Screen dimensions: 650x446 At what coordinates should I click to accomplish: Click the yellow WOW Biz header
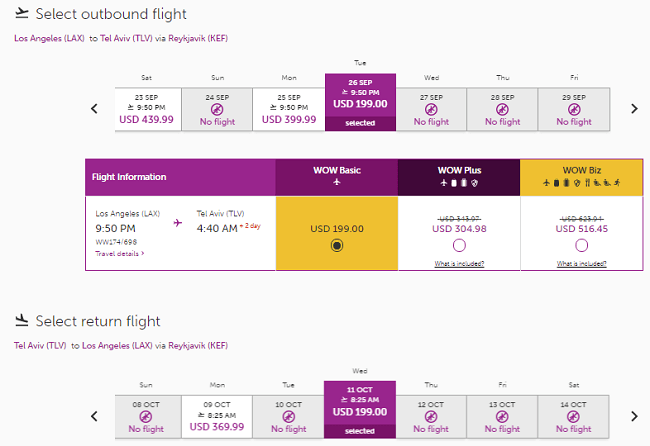(x=582, y=177)
